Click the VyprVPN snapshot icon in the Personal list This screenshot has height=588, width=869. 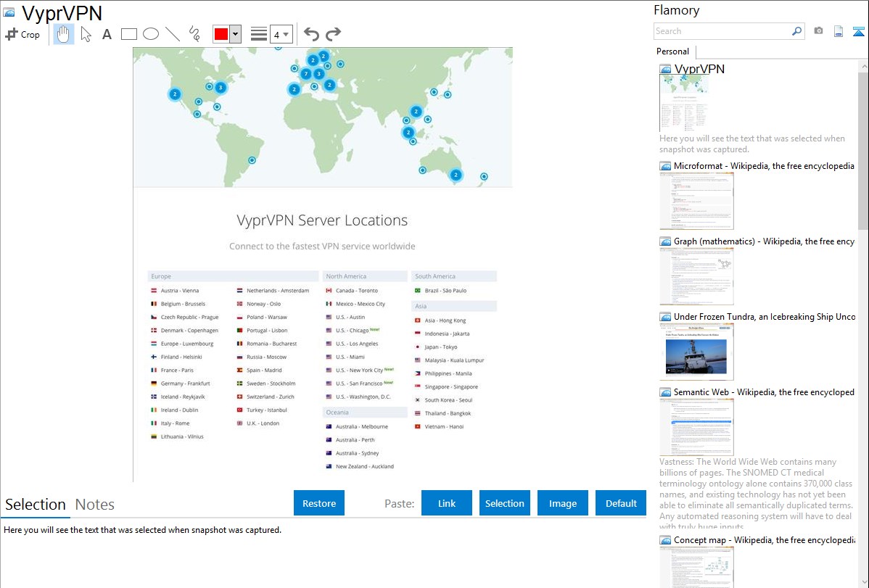coord(665,70)
